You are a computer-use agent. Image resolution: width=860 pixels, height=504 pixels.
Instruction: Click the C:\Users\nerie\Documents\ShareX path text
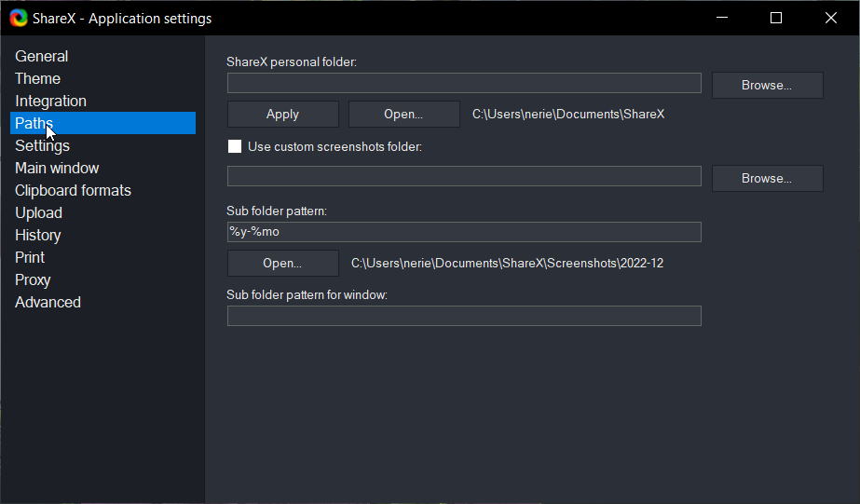click(568, 114)
